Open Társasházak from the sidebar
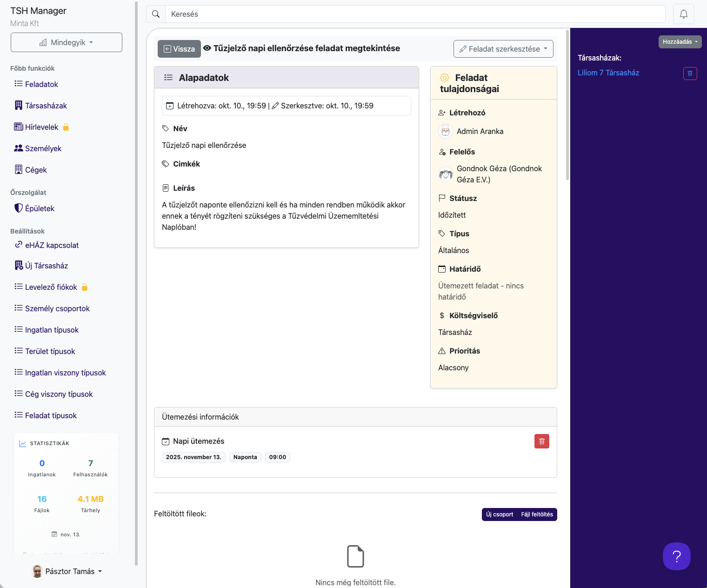The image size is (707, 588). pyautogui.click(x=46, y=106)
